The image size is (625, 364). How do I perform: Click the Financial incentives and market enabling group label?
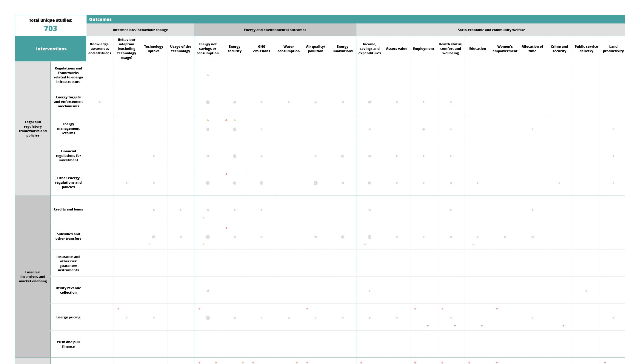point(33,277)
